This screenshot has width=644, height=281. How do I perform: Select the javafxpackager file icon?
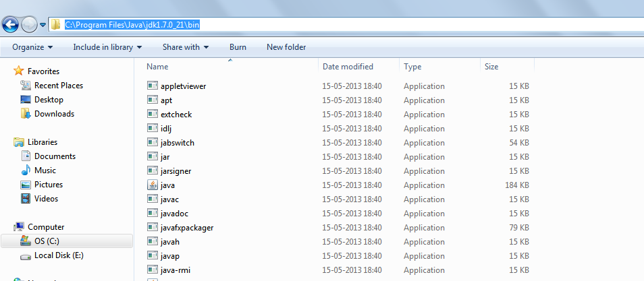[x=153, y=227]
